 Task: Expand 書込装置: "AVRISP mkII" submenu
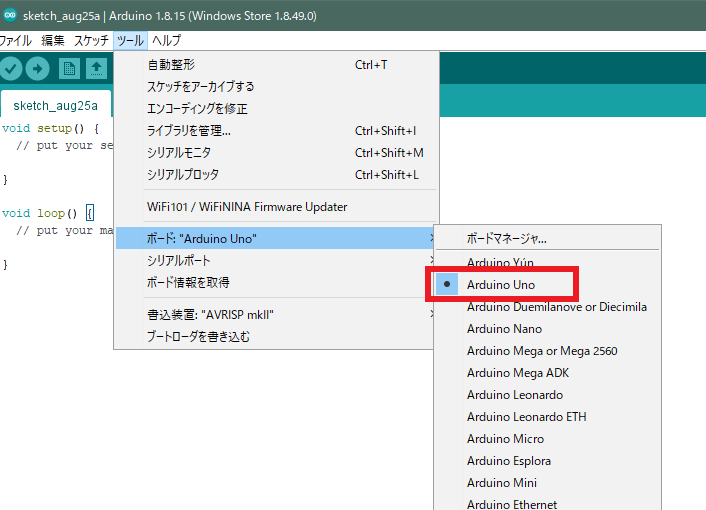[x=275, y=314]
